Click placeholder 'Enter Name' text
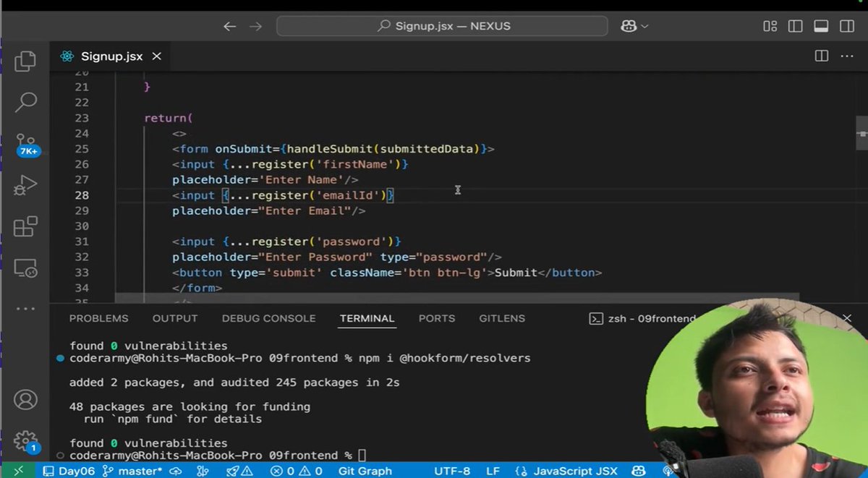Image resolution: width=868 pixels, height=478 pixels. coord(301,179)
